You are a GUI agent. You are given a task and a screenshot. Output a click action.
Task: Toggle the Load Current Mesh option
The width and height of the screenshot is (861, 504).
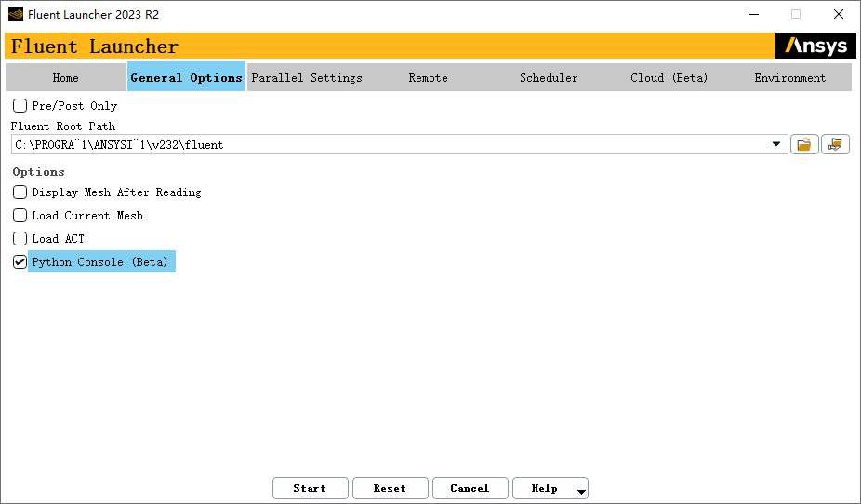[20, 215]
